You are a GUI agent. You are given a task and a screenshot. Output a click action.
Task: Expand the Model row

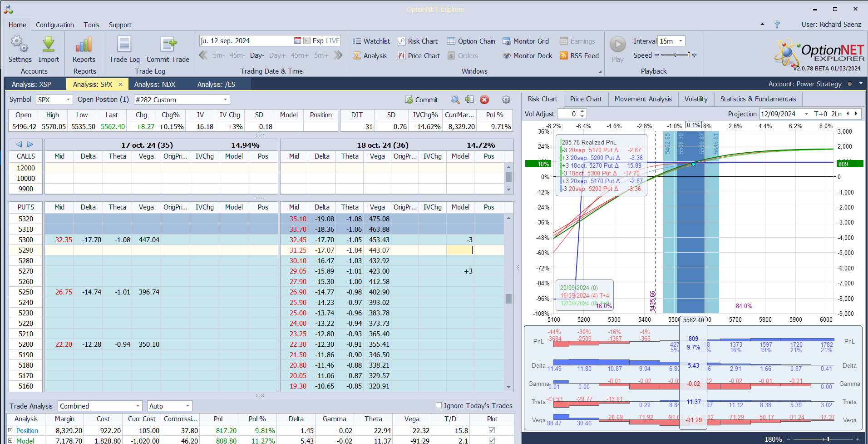click(x=10, y=440)
